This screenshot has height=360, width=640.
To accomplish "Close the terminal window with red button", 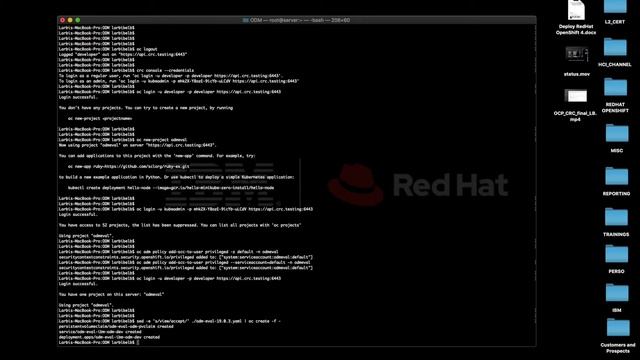I will (x=62, y=20).
